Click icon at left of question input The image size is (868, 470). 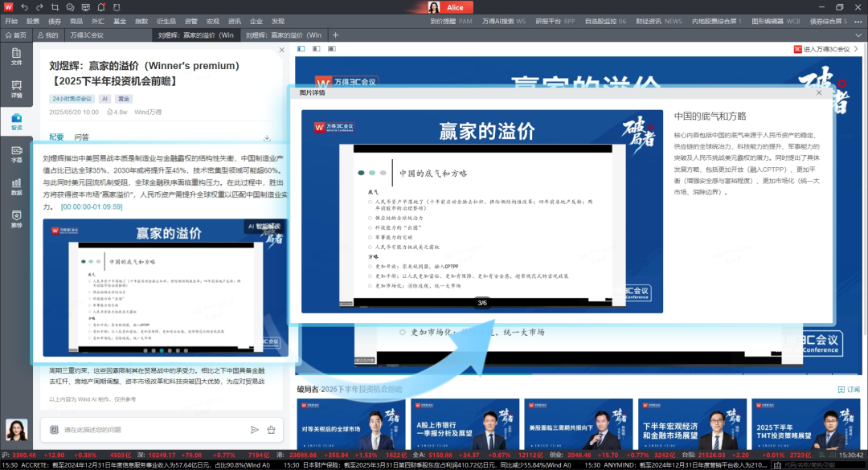55,430
